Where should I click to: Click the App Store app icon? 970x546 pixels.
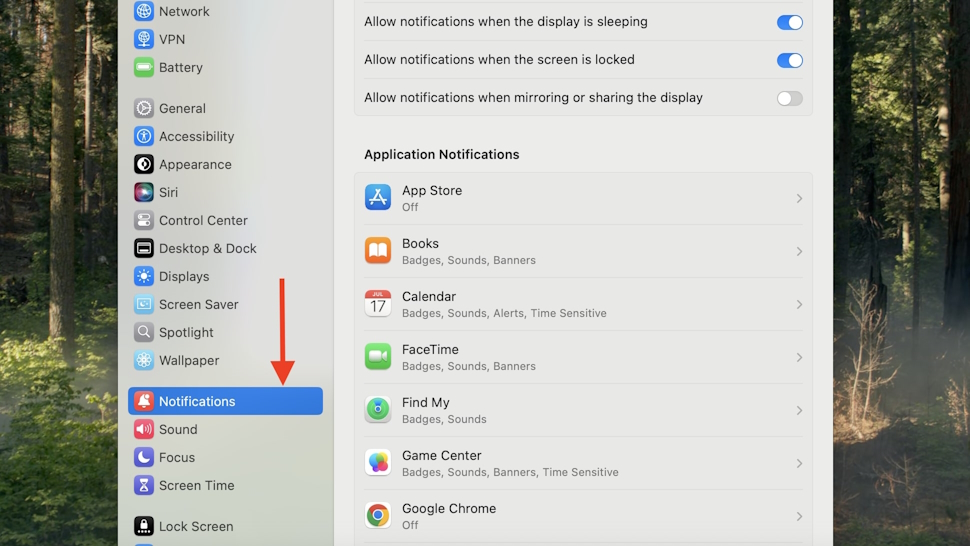[377, 197]
